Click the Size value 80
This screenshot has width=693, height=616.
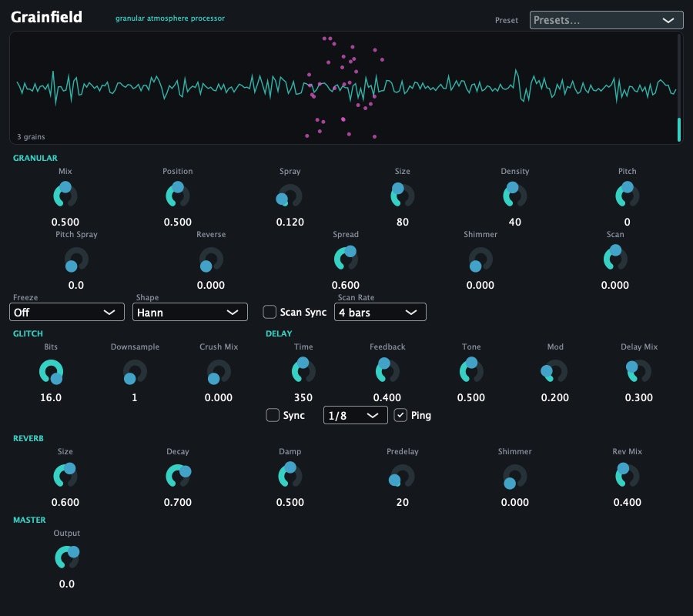pyautogui.click(x=402, y=222)
